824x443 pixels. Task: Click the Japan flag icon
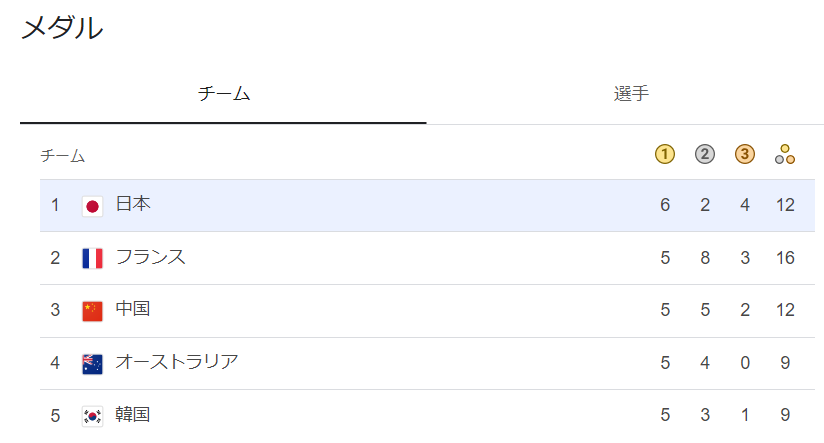92,206
